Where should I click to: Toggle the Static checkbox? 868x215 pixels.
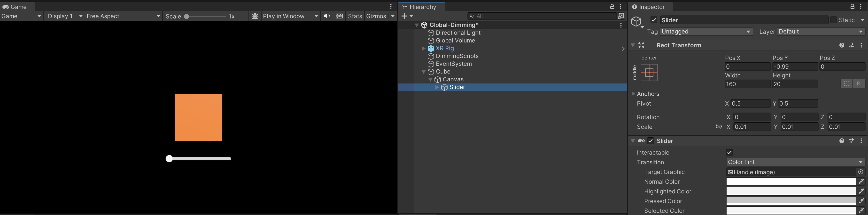(x=833, y=20)
